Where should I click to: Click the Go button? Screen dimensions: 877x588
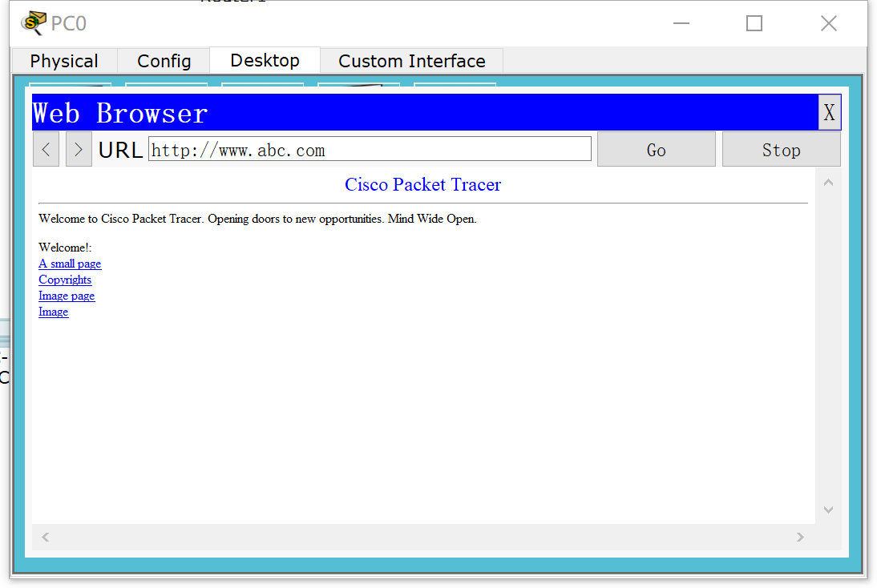click(656, 149)
